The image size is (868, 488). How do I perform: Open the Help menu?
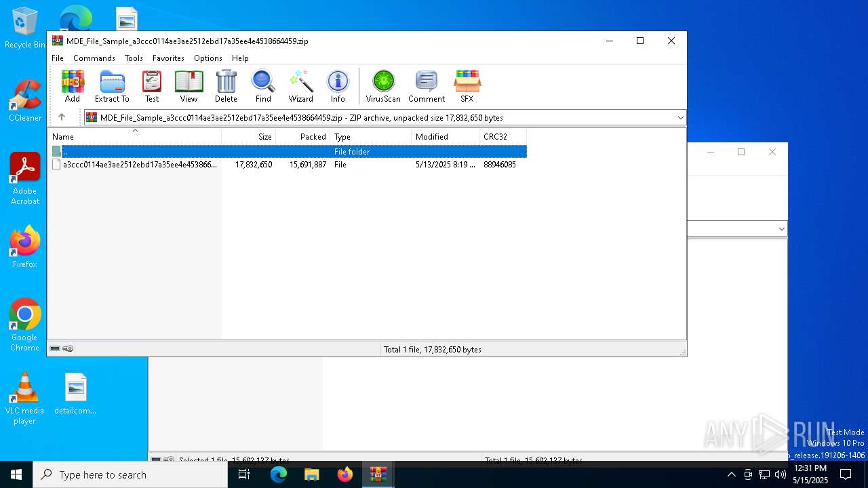(240, 58)
